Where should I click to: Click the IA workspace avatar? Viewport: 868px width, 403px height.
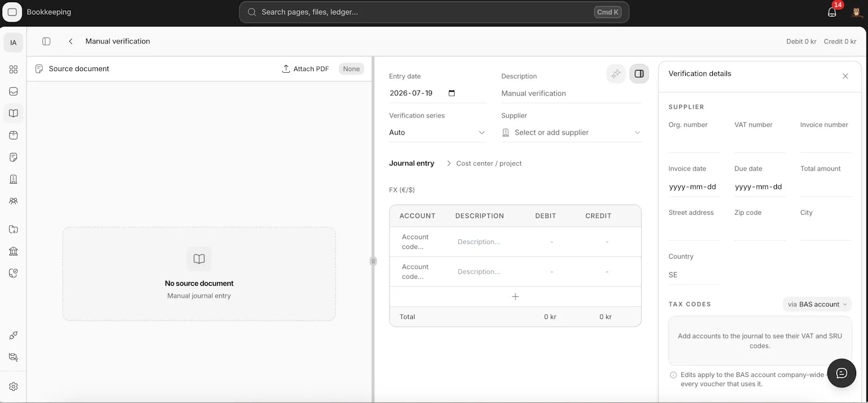14,42
